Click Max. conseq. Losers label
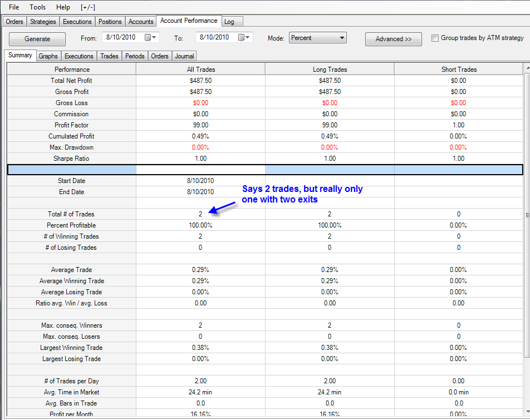Viewport: 530px width, 420px height. point(71,337)
